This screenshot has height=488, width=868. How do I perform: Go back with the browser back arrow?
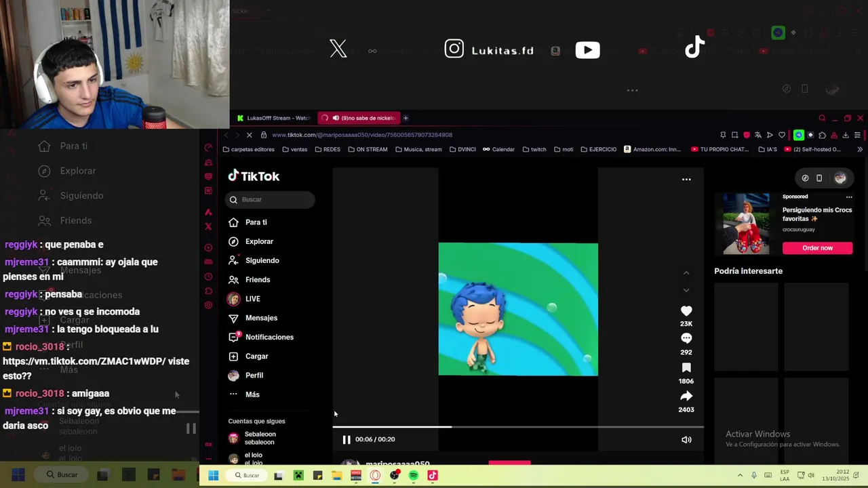point(226,135)
